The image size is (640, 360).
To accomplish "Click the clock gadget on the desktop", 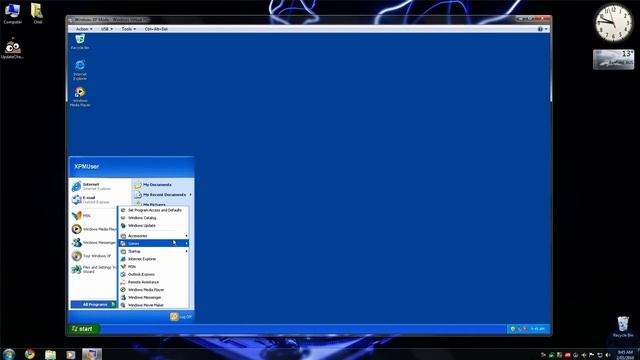I will click(x=613, y=23).
